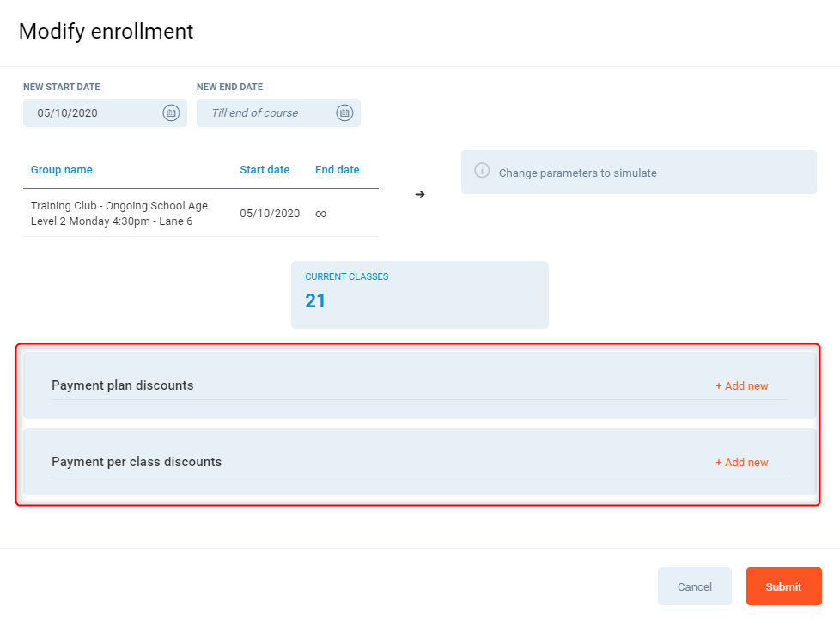This screenshot has height=625, width=840.
Task: Add new Payment plan discount
Action: [741, 386]
